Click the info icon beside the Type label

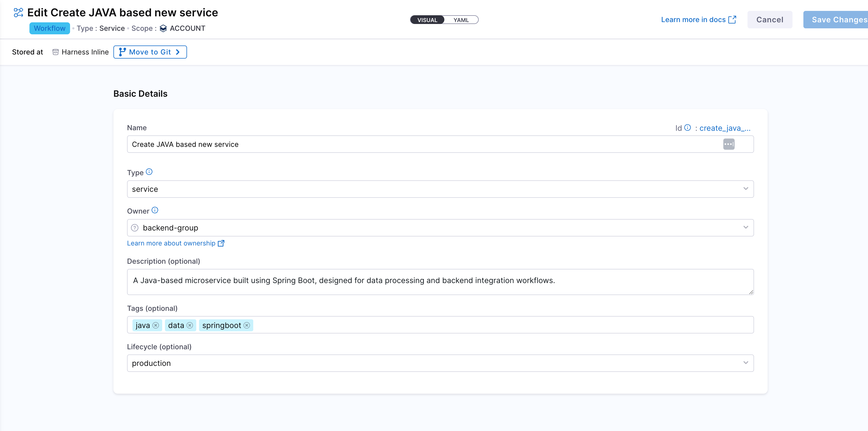click(150, 172)
